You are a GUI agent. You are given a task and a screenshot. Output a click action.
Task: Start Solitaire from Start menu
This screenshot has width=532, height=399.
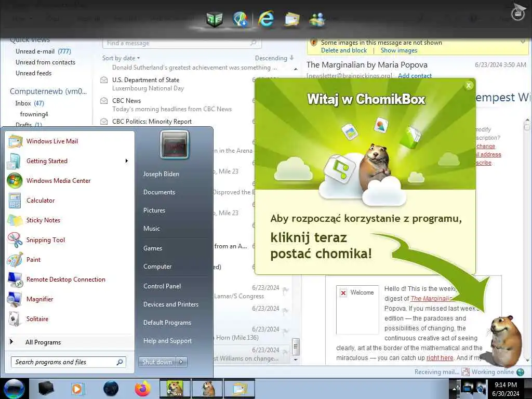(37, 318)
